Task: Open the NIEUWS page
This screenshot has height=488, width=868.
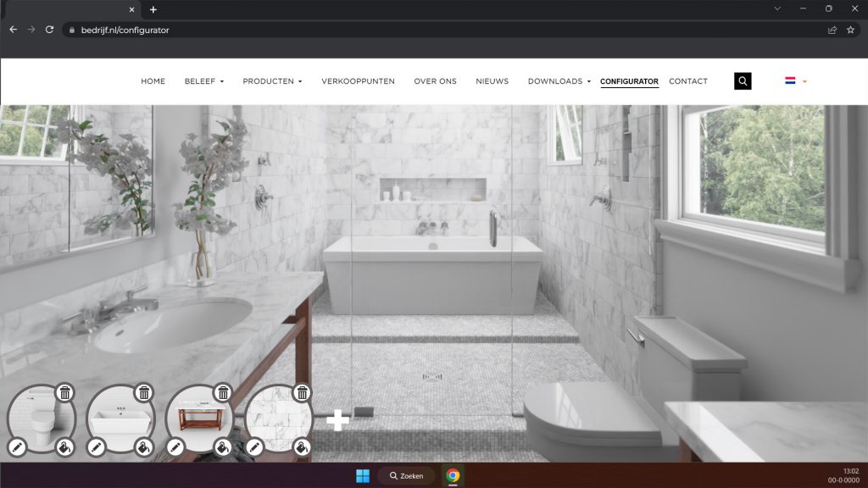Action: (x=492, y=80)
